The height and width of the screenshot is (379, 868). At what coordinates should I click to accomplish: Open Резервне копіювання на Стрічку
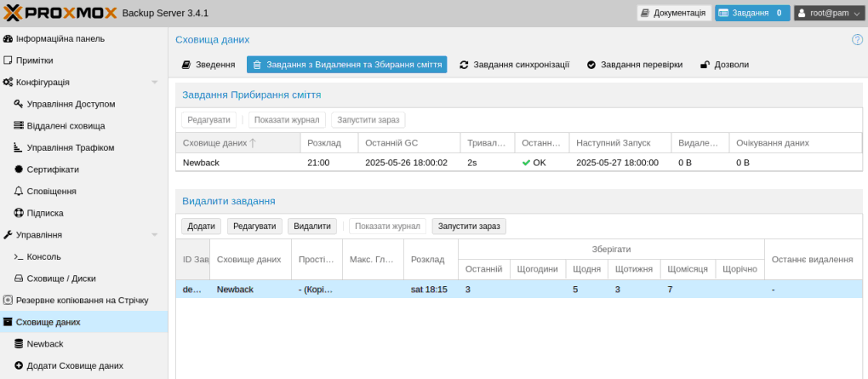[x=82, y=300]
